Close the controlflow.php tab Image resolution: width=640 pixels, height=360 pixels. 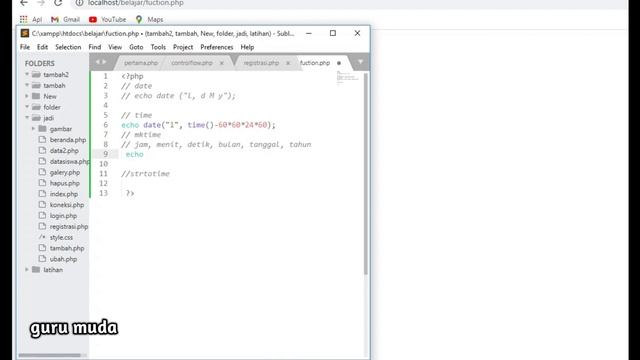point(222,63)
